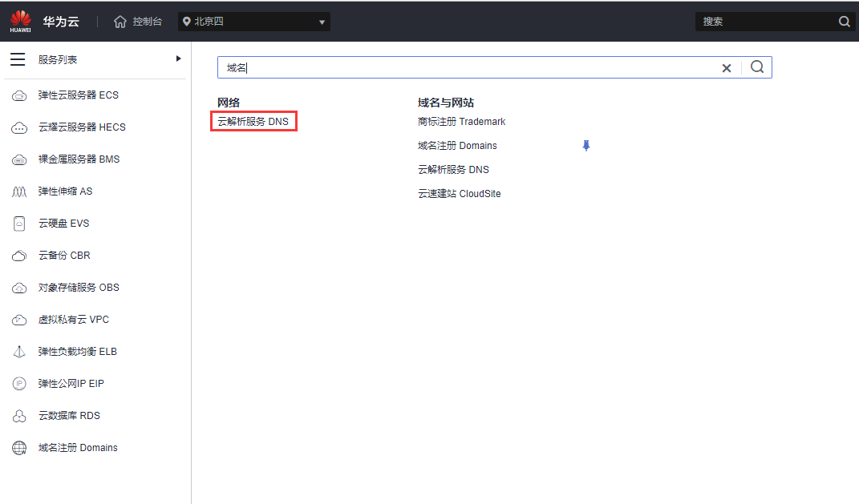Click the RDS database icon
The height and width of the screenshot is (504, 859).
[x=19, y=416]
